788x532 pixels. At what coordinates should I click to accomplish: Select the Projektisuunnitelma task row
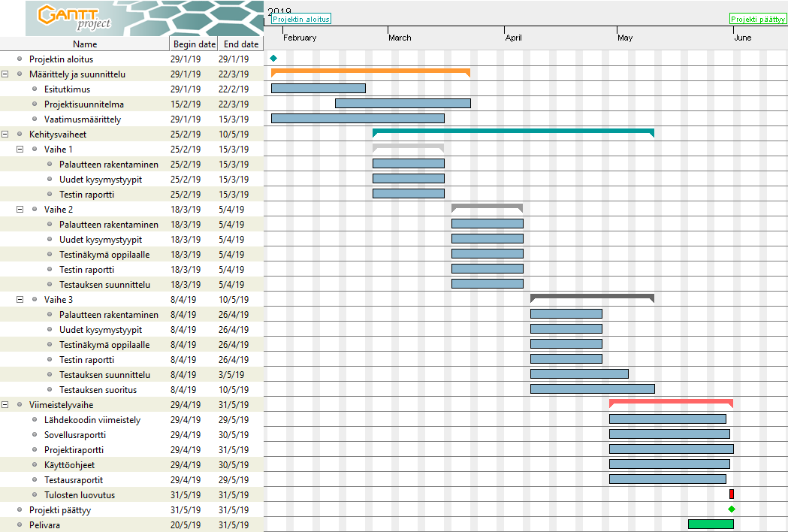[x=84, y=104]
